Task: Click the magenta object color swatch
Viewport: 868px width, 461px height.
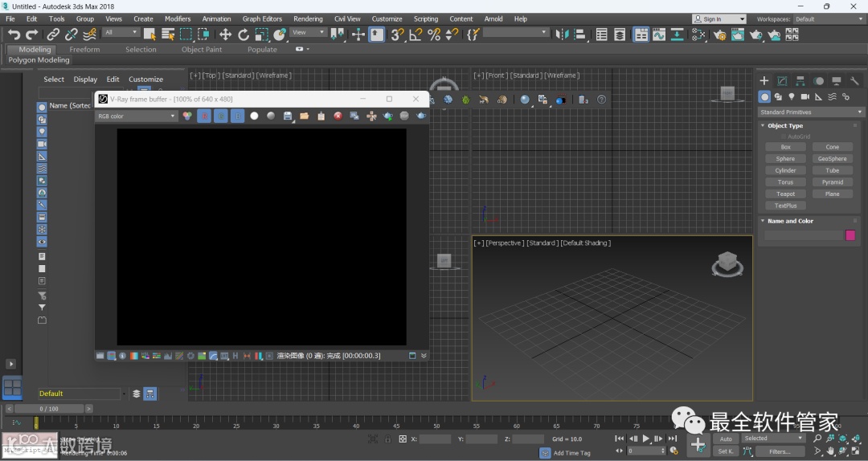Action: tap(850, 235)
